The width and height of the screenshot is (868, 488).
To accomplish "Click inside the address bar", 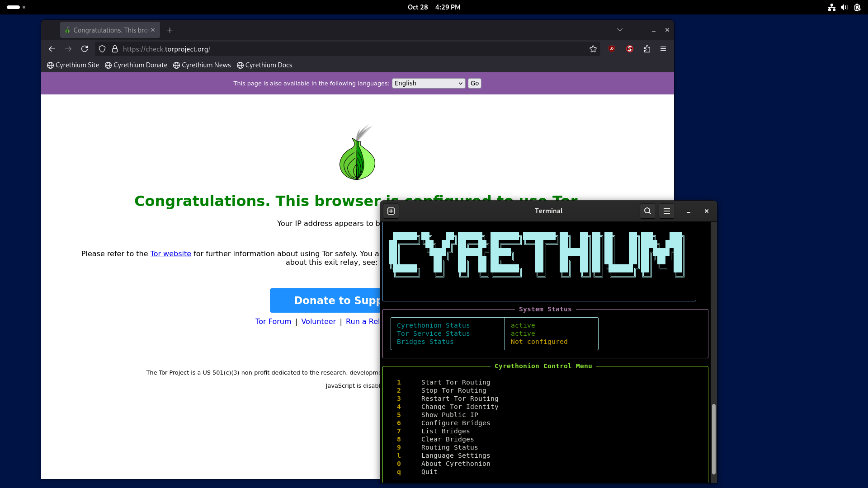I will 316,49.
